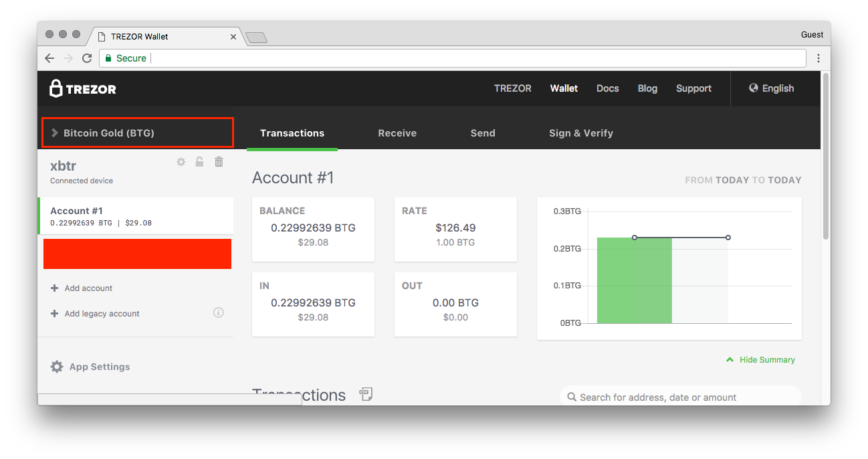
Task: Switch to the Transactions tab
Action: pyautogui.click(x=292, y=133)
